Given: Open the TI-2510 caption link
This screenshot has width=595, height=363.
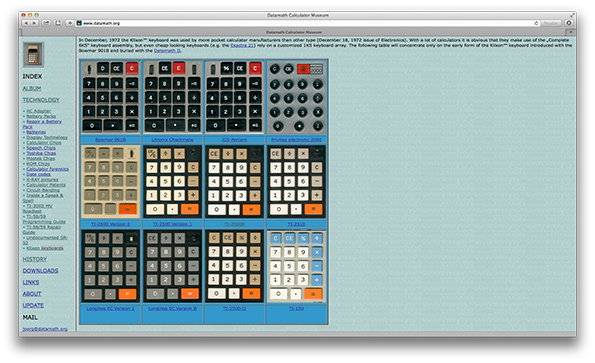Looking at the screenshot, I should 296,224.
